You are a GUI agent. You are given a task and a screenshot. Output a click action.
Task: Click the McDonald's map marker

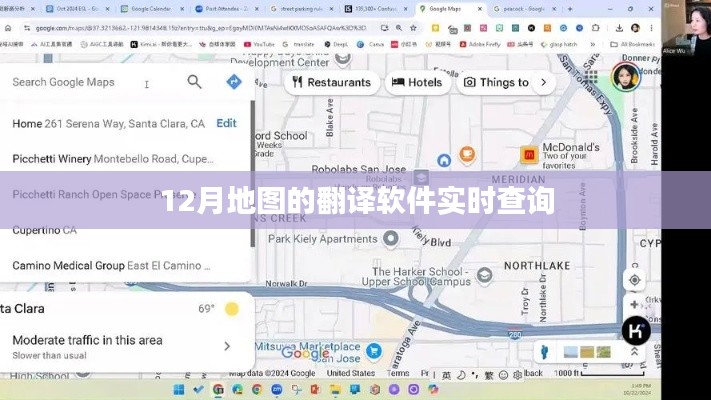529,155
